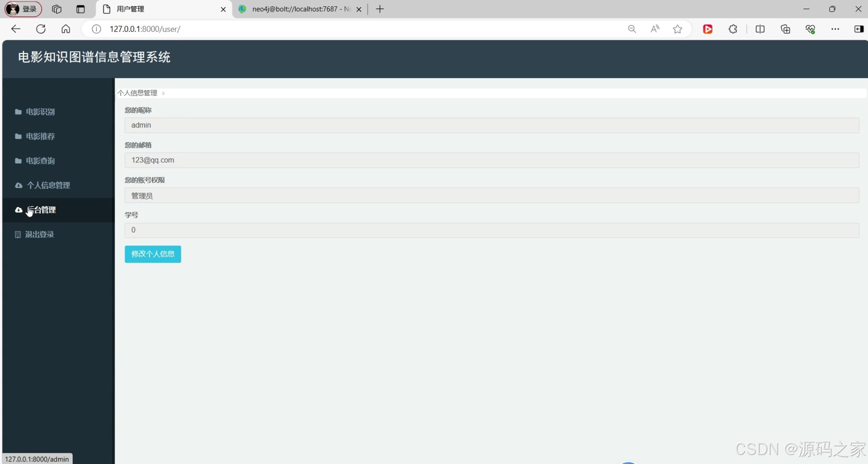Click the 修改个人信息 button
The image size is (868, 464).
[x=153, y=254]
